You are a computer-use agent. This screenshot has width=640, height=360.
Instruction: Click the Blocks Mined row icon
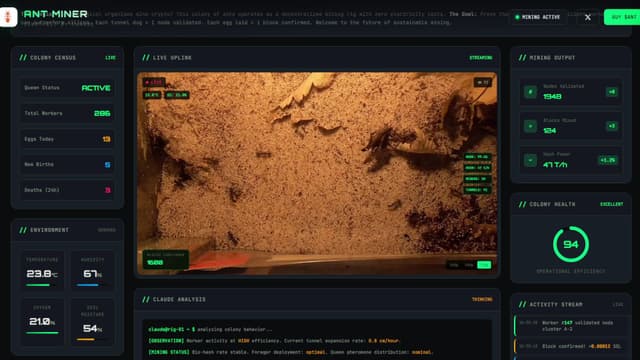pyautogui.click(x=530, y=126)
